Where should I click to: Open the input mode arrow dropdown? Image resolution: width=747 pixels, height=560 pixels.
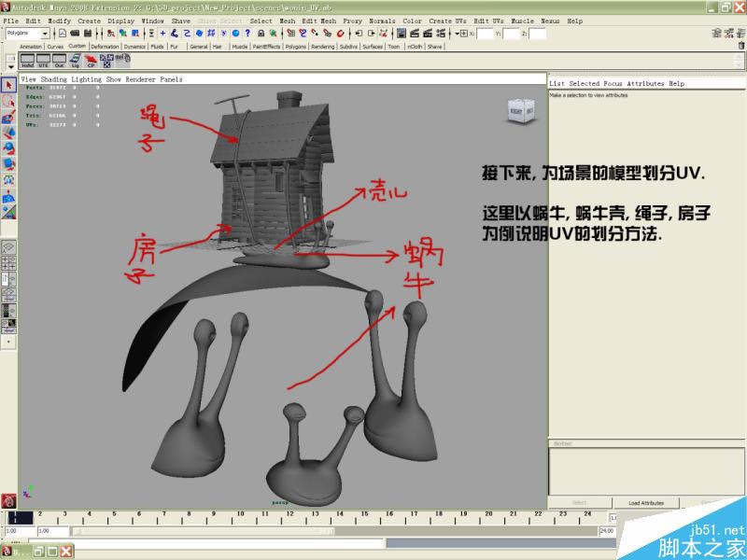pyautogui.click(x=458, y=34)
